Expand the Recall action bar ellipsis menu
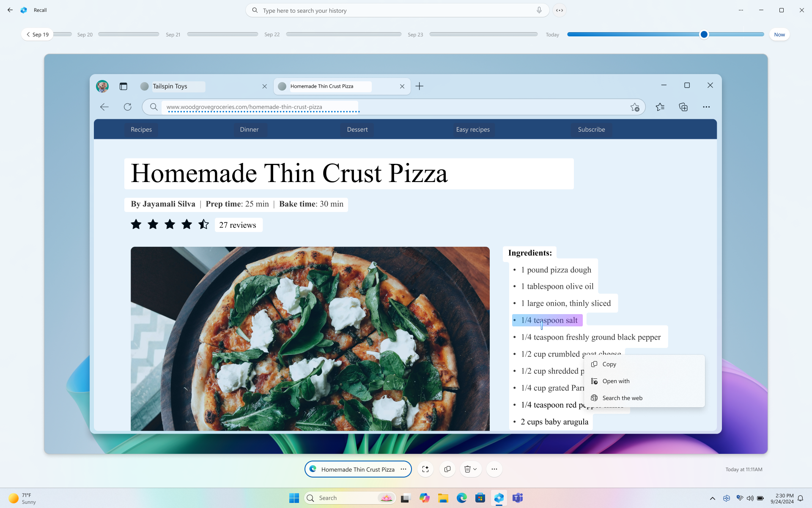The image size is (812, 508). coord(494,469)
